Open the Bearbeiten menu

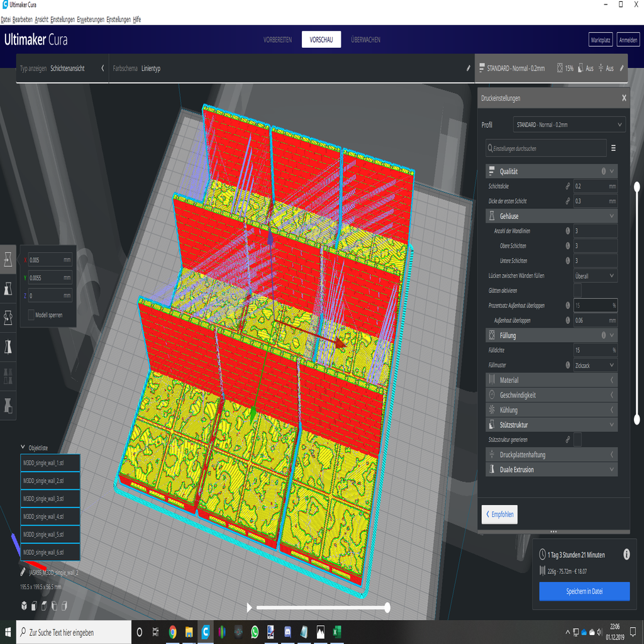click(23, 19)
